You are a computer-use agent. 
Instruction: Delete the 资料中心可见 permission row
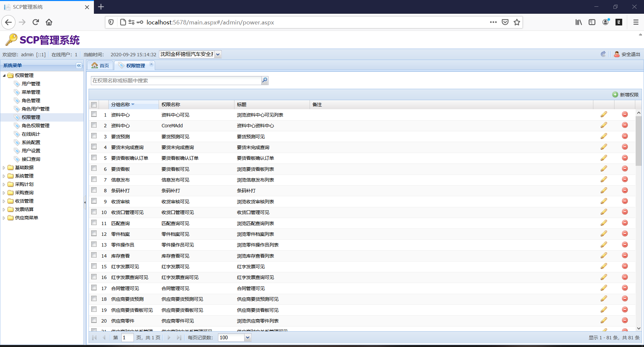pos(625,115)
